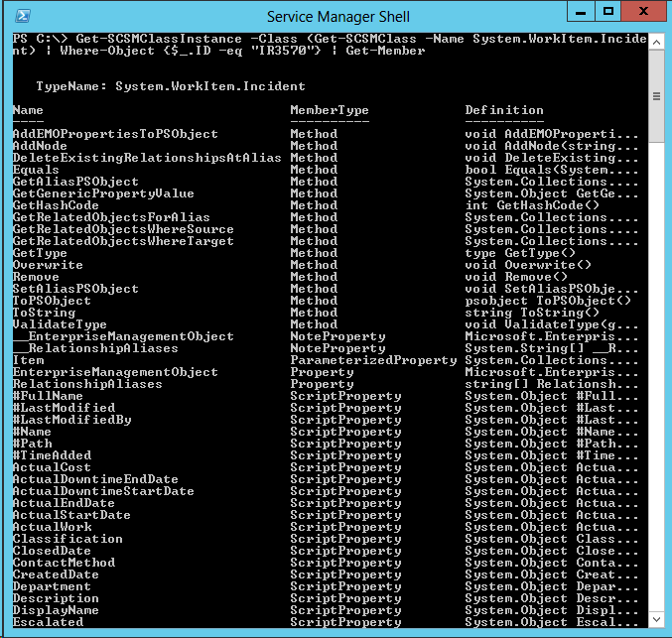The image size is (672, 638).
Task: Click the 'Definition' column header
Action: click(x=504, y=110)
